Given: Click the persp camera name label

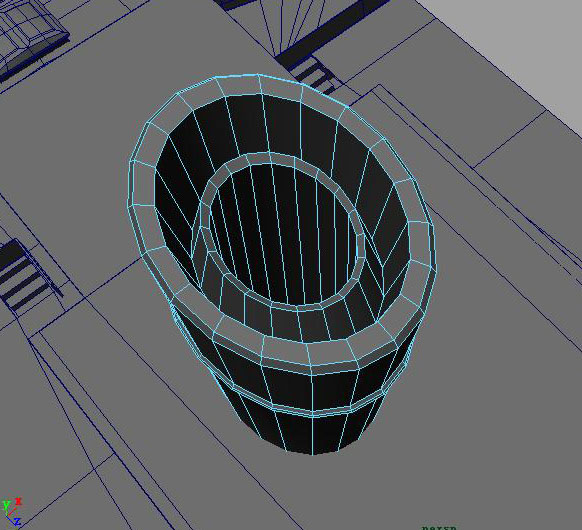Looking at the screenshot, I should [x=438, y=527].
